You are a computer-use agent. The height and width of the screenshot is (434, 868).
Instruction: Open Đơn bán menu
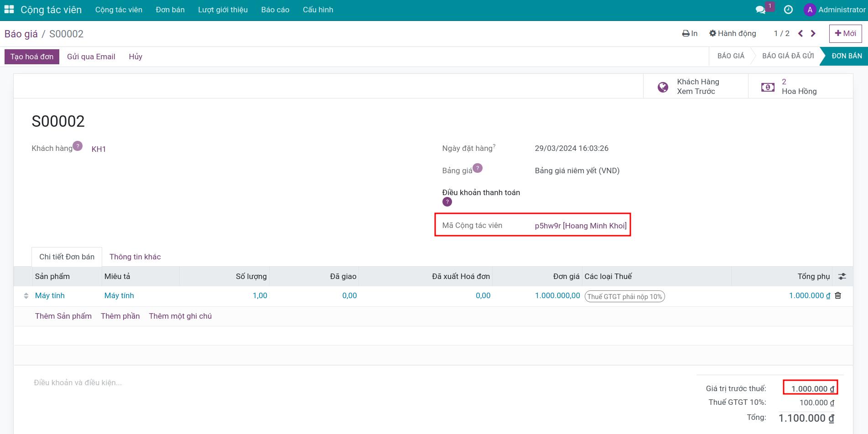click(170, 10)
